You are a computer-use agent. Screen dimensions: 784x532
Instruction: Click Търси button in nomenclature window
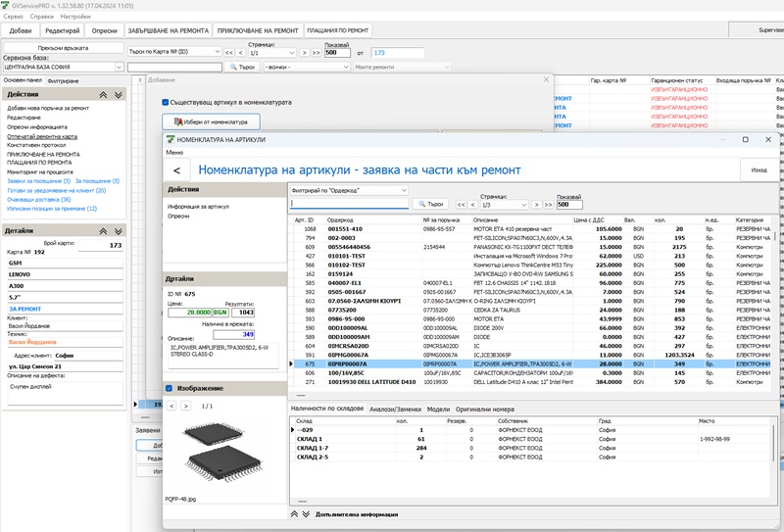point(430,204)
